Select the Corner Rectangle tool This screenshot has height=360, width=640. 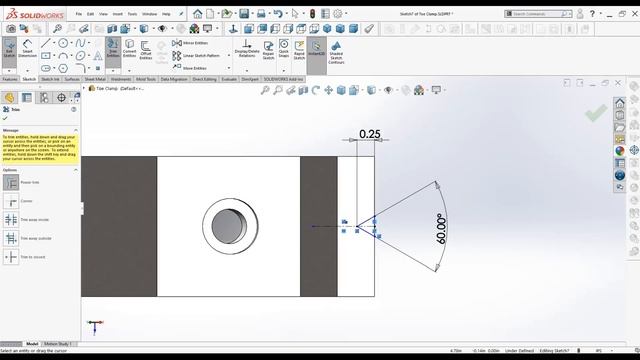(46, 56)
